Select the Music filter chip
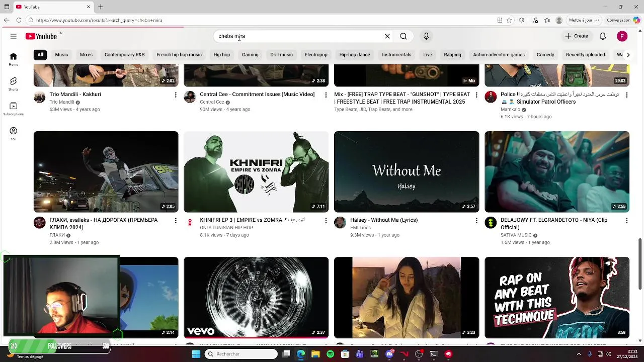The width and height of the screenshot is (644, 362). point(61,55)
